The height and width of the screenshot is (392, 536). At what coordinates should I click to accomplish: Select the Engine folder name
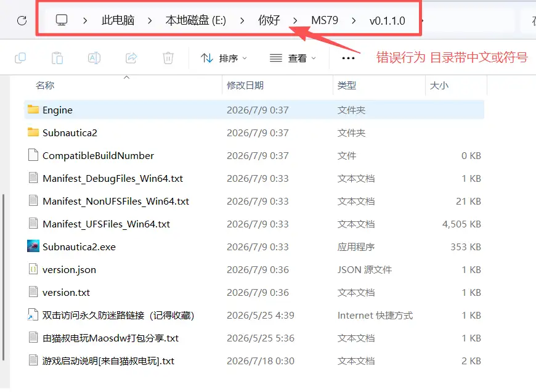click(x=57, y=110)
